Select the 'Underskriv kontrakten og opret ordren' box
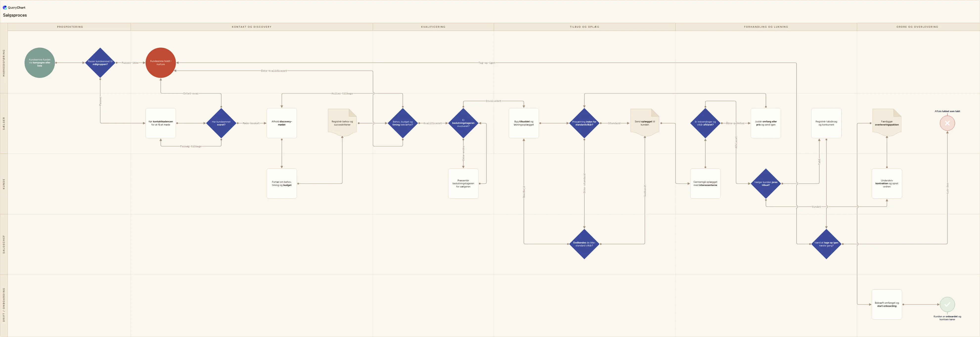This screenshot has height=337, width=980. 886,183
